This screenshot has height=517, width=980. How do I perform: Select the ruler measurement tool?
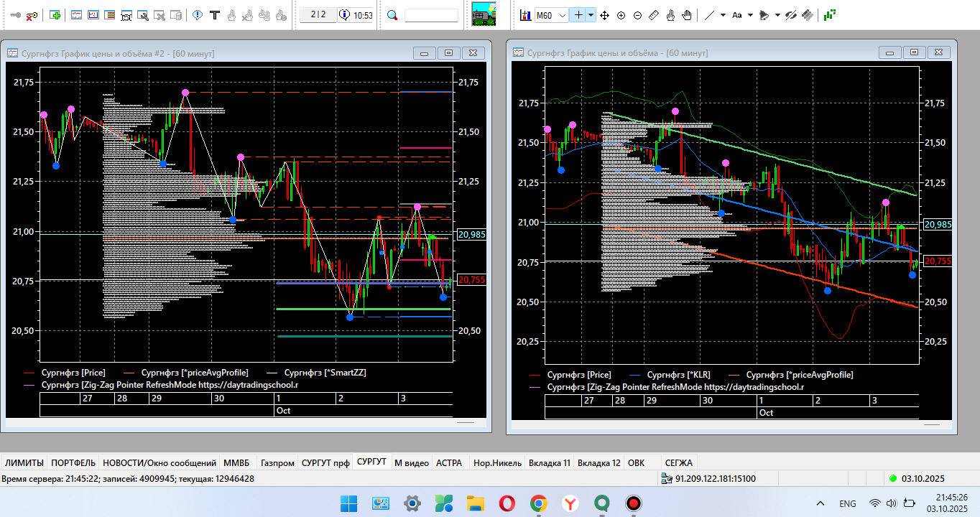654,15
